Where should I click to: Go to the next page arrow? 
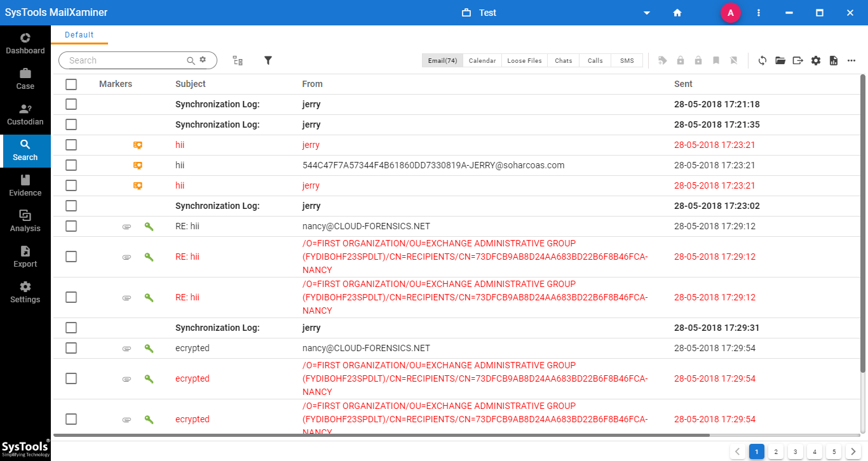(x=853, y=451)
